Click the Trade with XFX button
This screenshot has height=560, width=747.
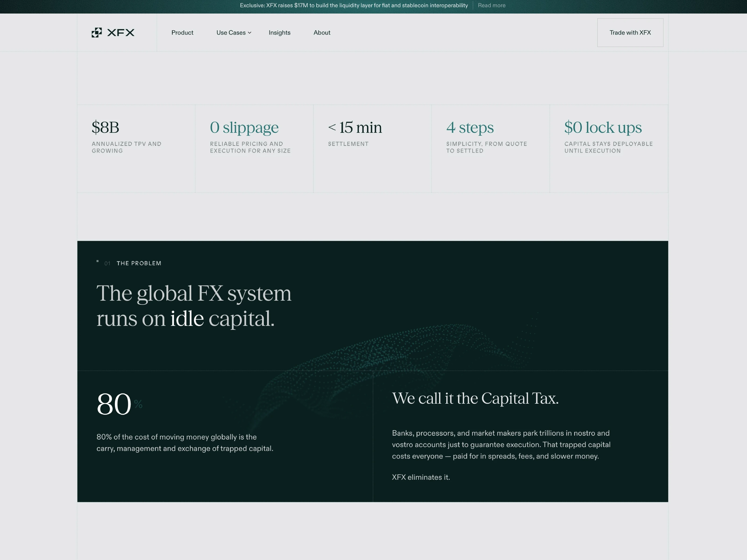pos(630,32)
